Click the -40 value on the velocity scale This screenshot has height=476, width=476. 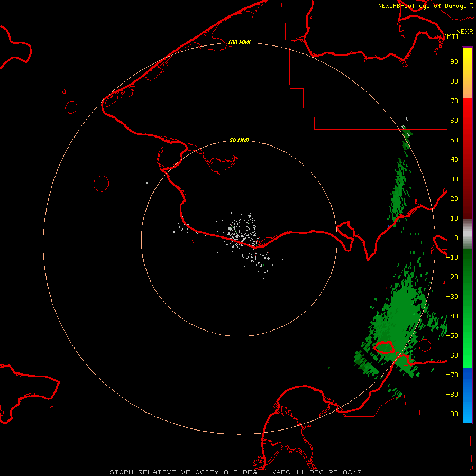(x=452, y=316)
